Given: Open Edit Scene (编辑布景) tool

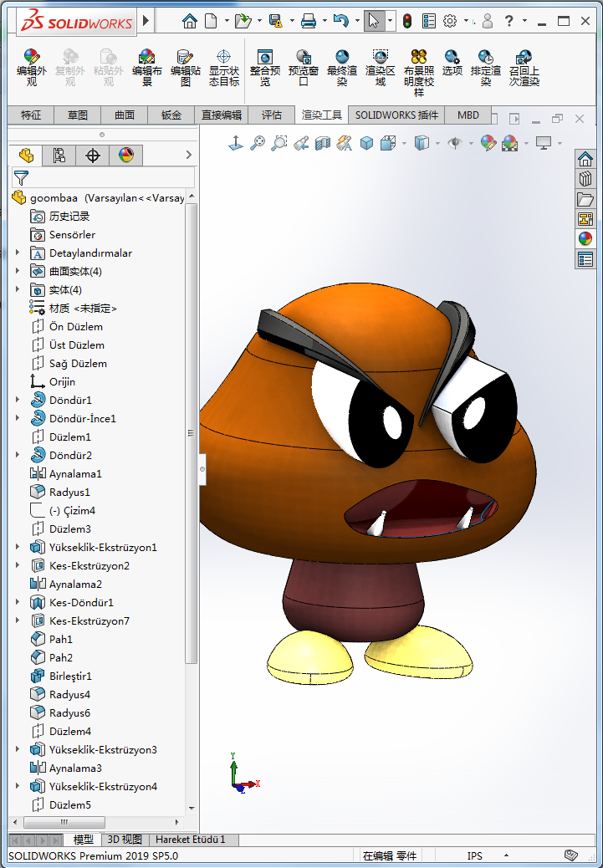Looking at the screenshot, I should click(146, 68).
